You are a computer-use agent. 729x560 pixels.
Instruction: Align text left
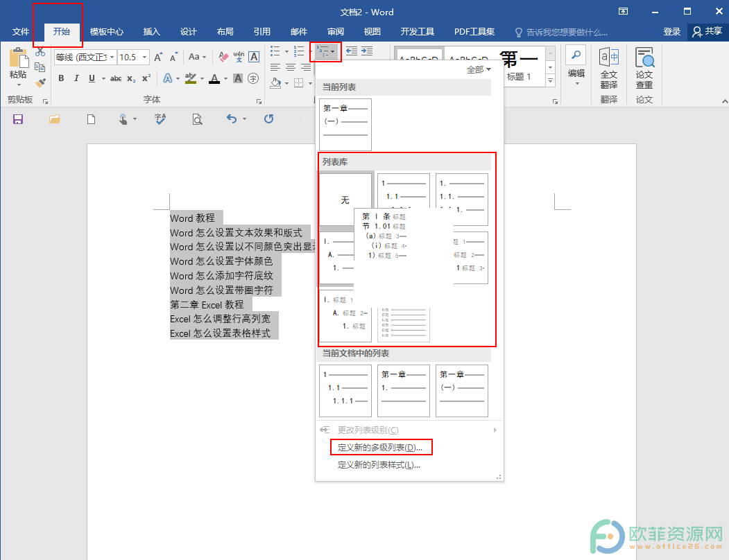click(x=275, y=67)
